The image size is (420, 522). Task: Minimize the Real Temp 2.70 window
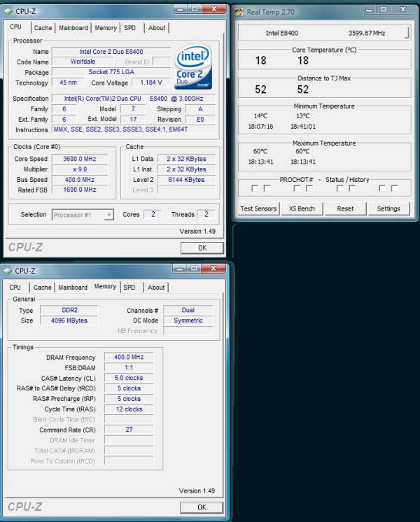point(369,10)
